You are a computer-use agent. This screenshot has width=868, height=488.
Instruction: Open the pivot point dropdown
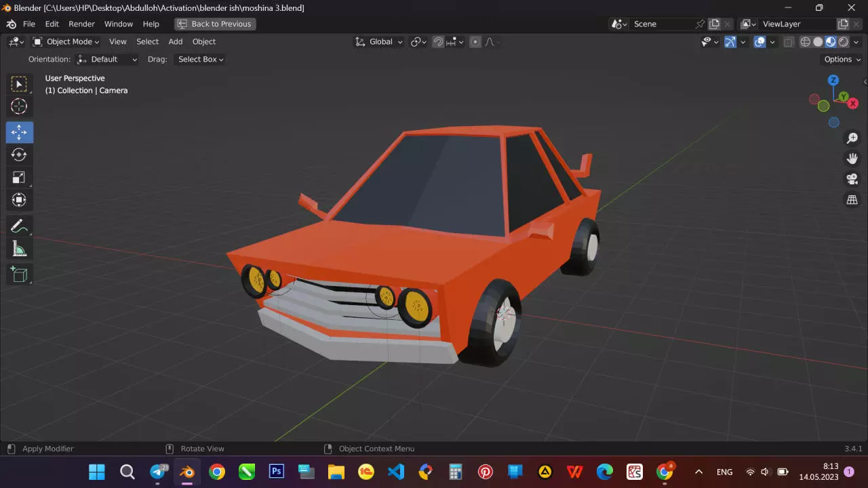coord(418,41)
